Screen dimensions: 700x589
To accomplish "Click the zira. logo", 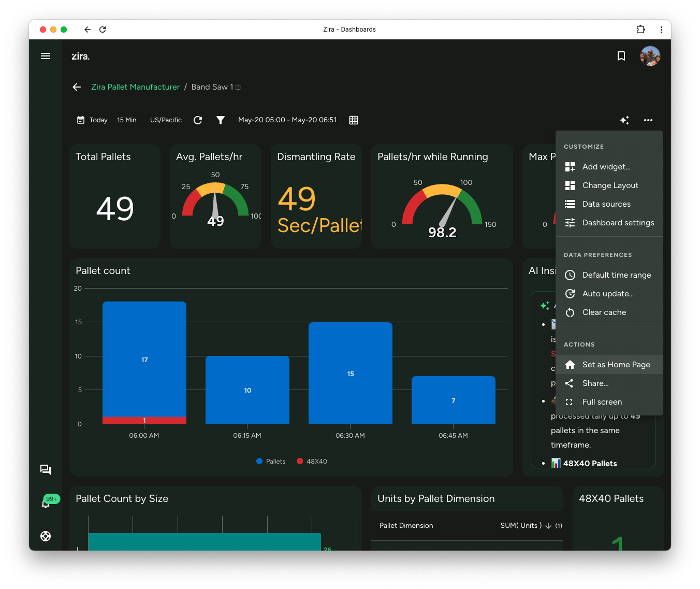I will (x=80, y=56).
